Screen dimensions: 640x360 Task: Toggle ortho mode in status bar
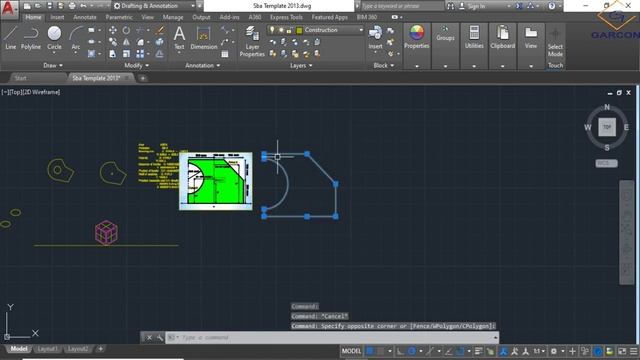(x=400, y=351)
